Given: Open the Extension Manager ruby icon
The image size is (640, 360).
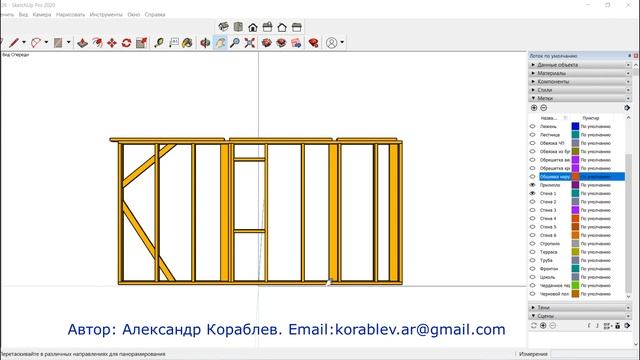Looking at the screenshot, I should click(x=313, y=42).
